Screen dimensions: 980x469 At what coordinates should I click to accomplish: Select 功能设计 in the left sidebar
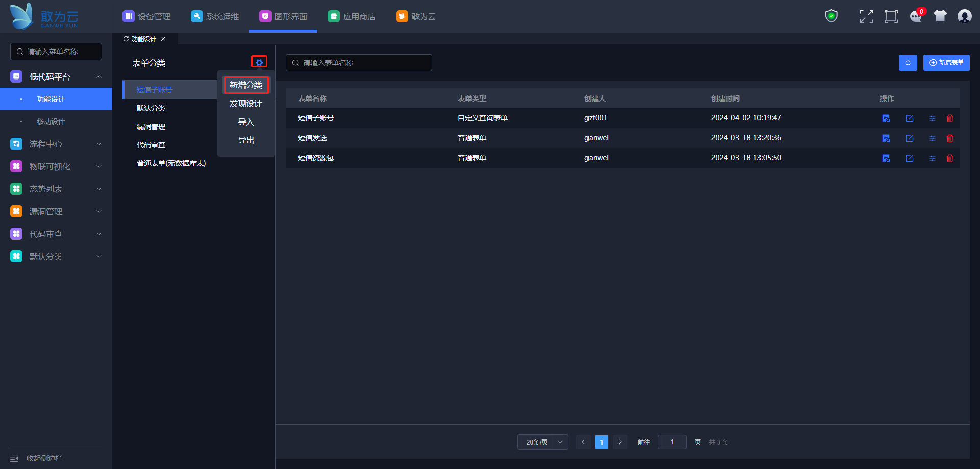(x=56, y=99)
